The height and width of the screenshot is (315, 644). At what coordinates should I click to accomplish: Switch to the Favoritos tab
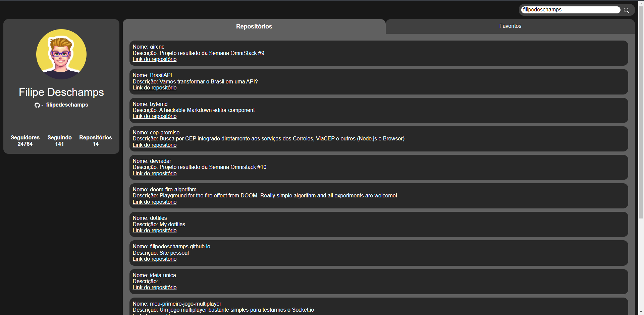click(510, 26)
